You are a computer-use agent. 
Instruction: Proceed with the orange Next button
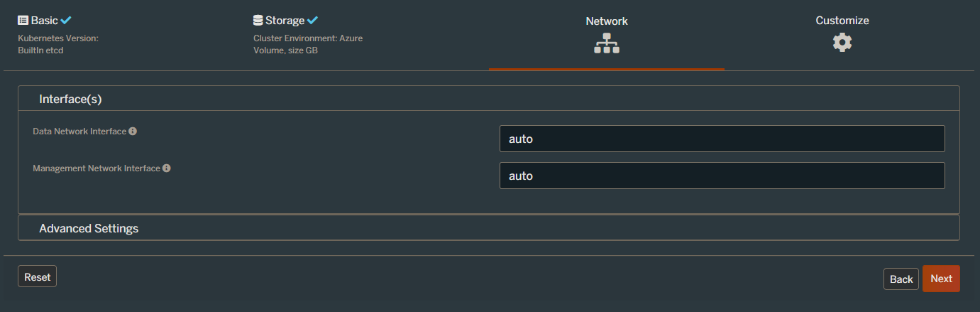[x=941, y=279]
